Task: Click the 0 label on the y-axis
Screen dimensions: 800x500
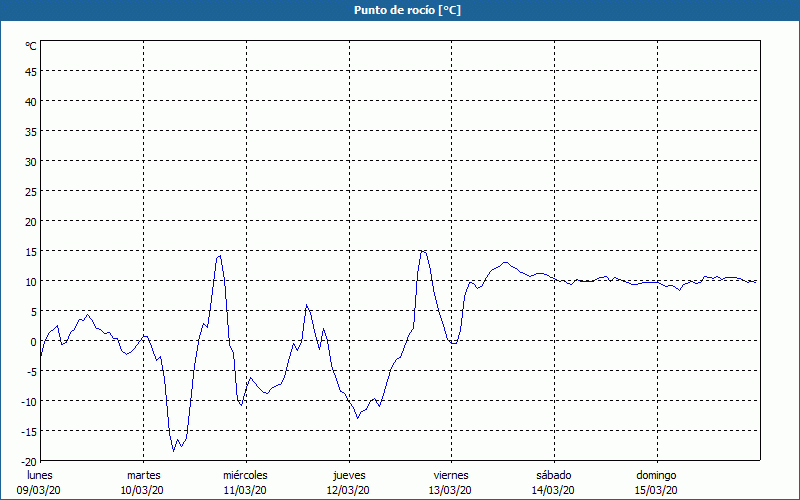Action: (33, 341)
